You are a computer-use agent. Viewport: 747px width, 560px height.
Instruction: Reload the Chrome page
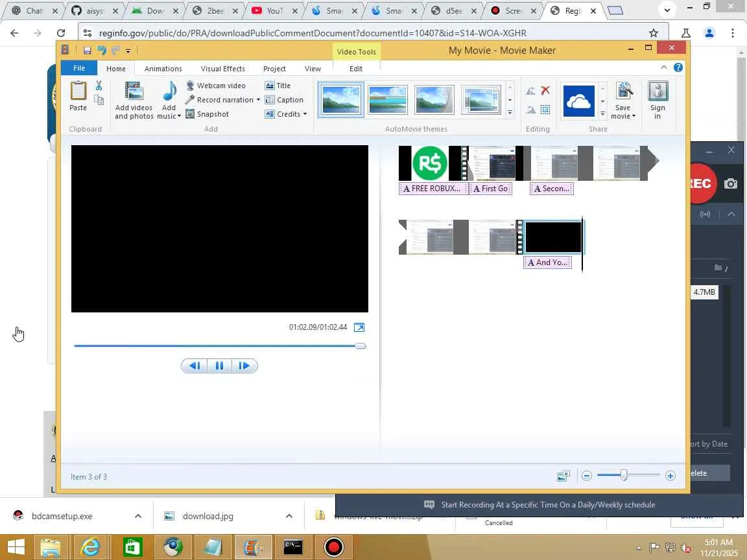60,33
